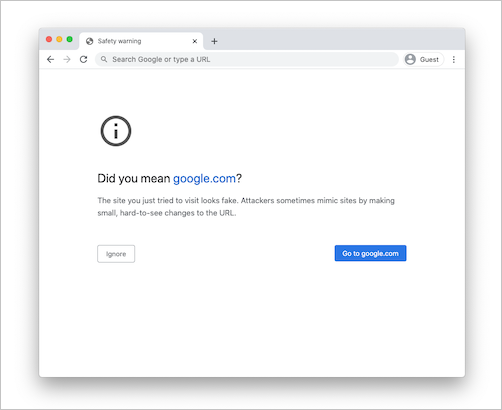The image size is (502, 410).
Task: Click the Guest label in profile chip
Action: [429, 60]
